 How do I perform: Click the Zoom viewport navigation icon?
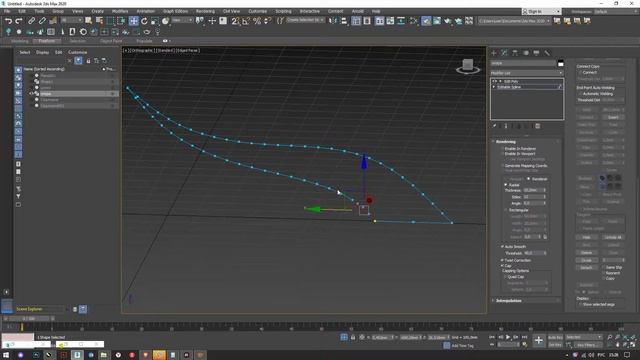click(609, 337)
